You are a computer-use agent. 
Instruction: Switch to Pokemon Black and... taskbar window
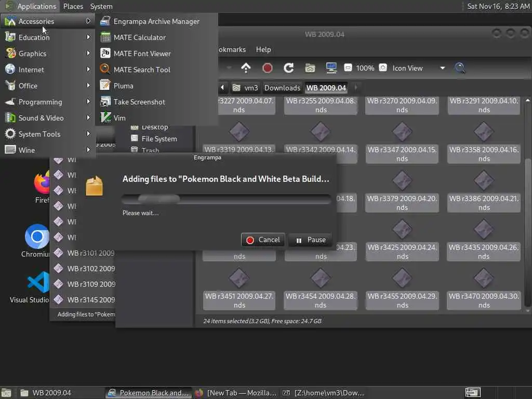click(x=148, y=393)
